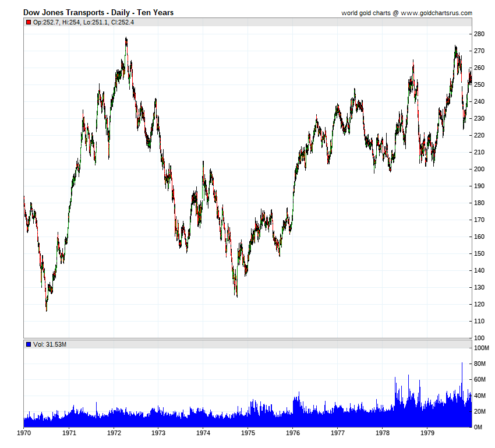Click the chart title 'Dow Jones Transports - Daily - Ten Years'
The image size is (495, 448).
click(98, 13)
